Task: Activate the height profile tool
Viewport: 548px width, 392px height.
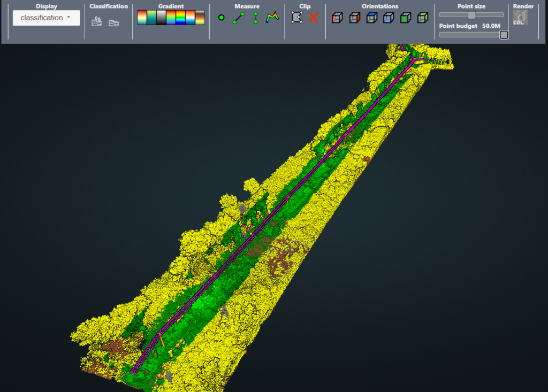Action: pyautogui.click(x=273, y=18)
